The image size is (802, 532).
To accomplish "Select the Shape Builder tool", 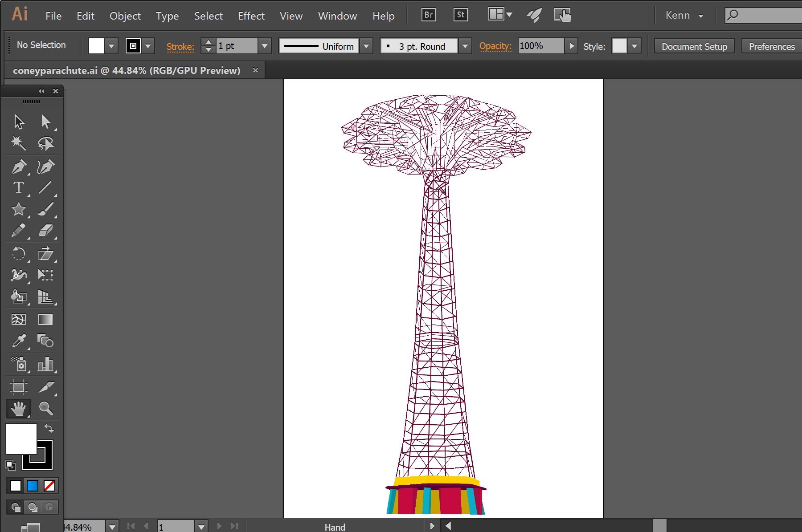I will (x=19, y=296).
